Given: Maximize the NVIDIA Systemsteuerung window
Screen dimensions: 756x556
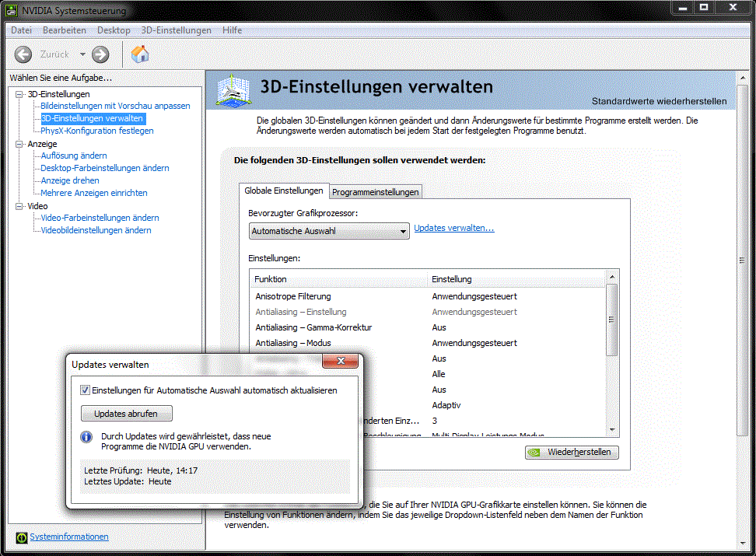Looking at the screenshot, I should [x=704, y=7].
